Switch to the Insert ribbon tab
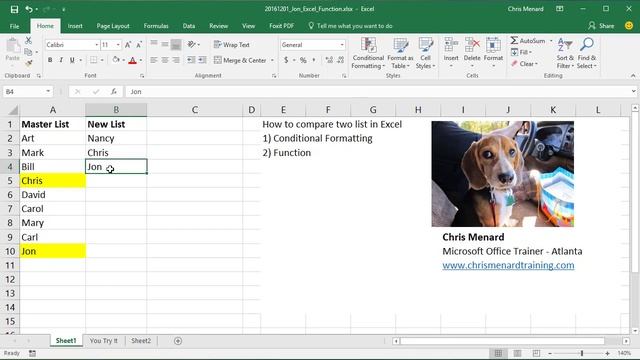The height and width of the screenshot is (360, 640). pos(75,26)
